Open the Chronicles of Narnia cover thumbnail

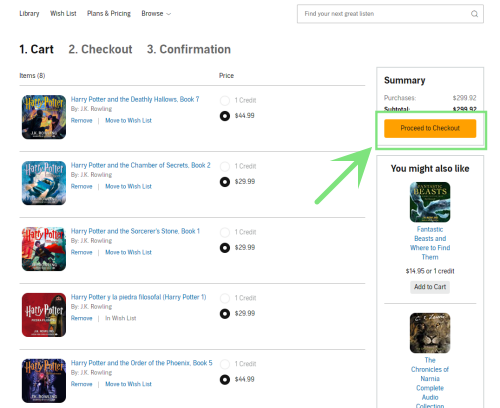430,333
